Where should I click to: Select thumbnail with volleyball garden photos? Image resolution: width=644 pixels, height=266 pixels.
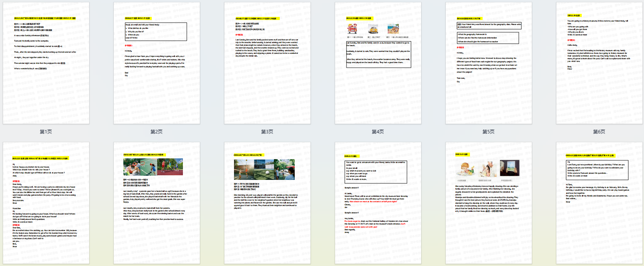[267, 203]
